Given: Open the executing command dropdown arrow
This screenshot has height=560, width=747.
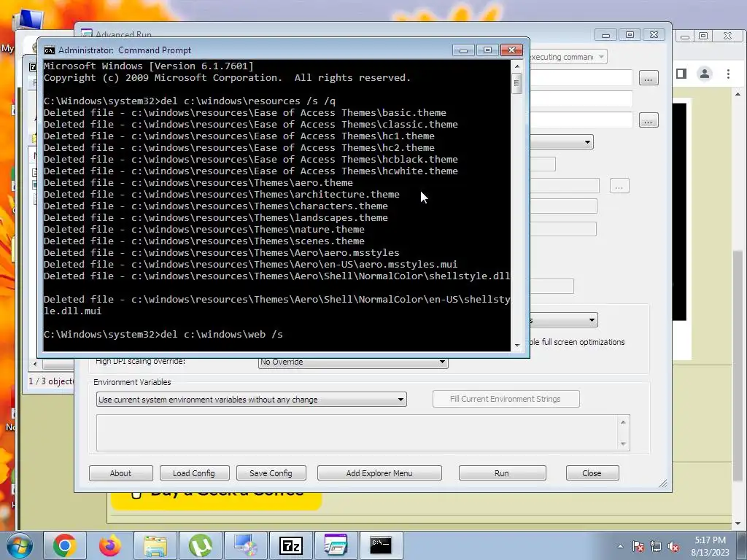Looking at the screenshot, I should [x=601, y=57].
